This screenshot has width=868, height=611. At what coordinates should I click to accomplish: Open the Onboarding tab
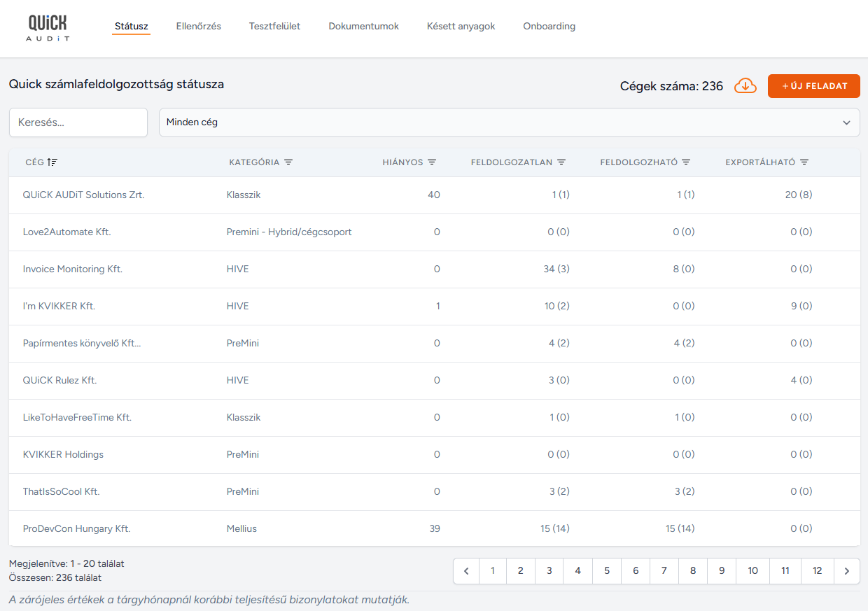point(549,27)
